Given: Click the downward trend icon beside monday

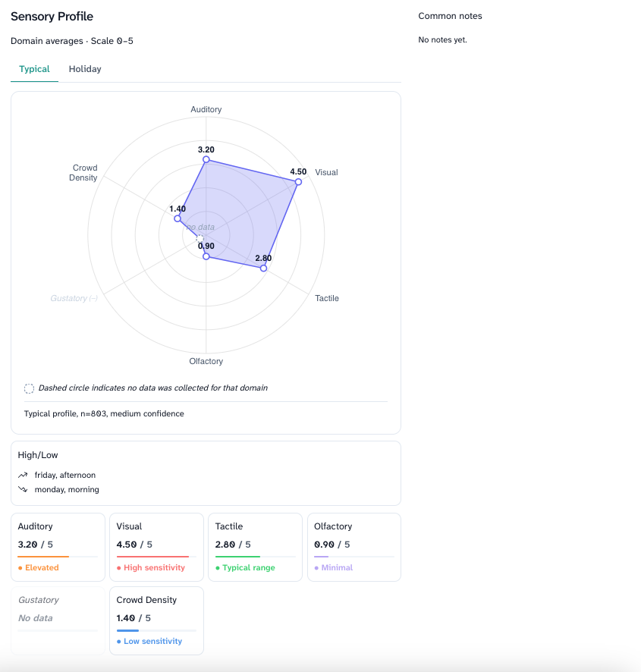Looking at the screenshot, I should (x=23, y=489).
